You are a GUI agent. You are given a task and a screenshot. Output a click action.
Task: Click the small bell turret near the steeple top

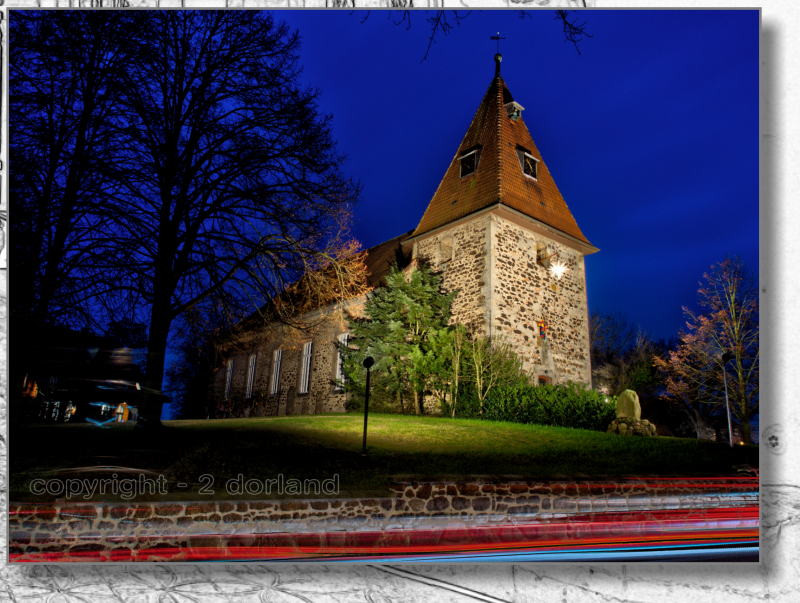(514, 109)
